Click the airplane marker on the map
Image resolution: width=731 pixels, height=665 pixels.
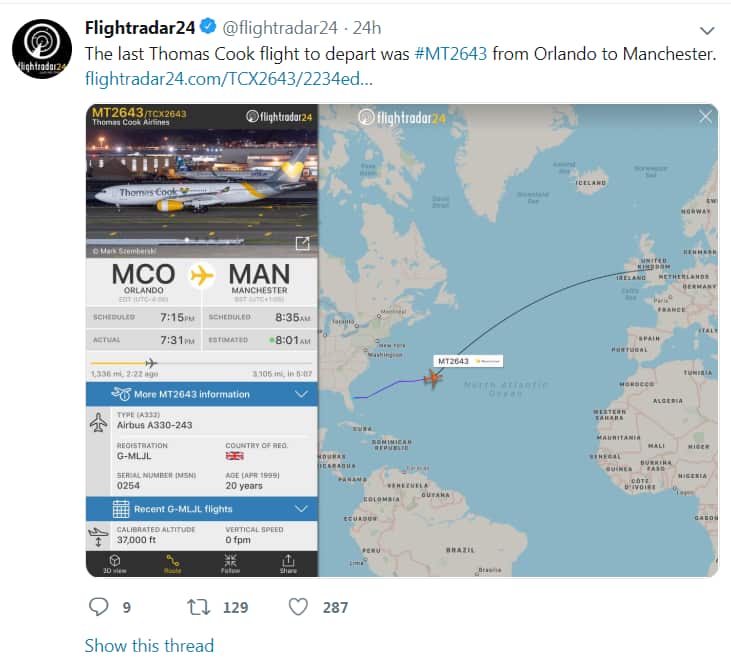click(x=433, y=379)
